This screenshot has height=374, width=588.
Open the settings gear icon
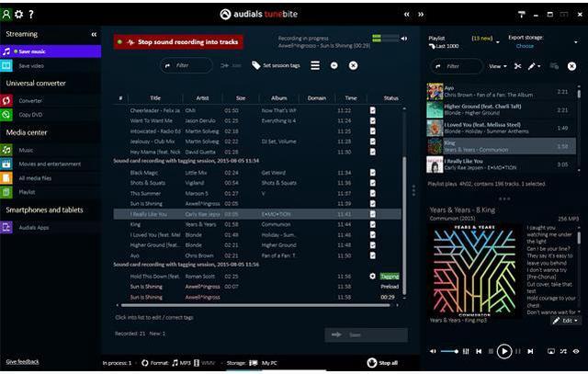coord(18,15)
